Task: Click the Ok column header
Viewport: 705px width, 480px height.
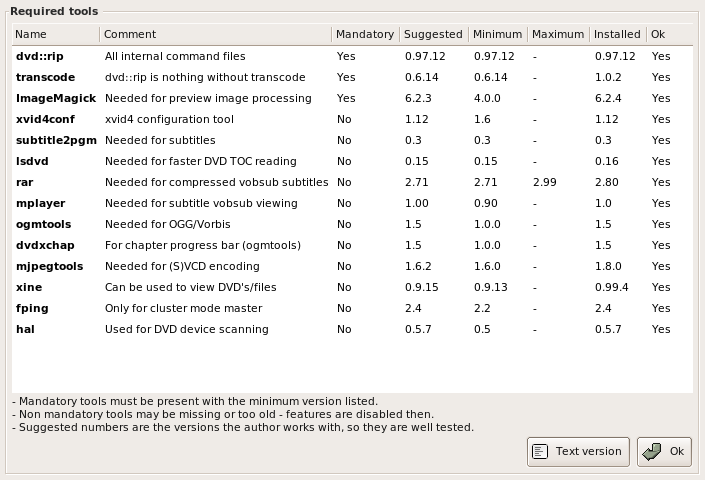Action: (x=670, y=34)
